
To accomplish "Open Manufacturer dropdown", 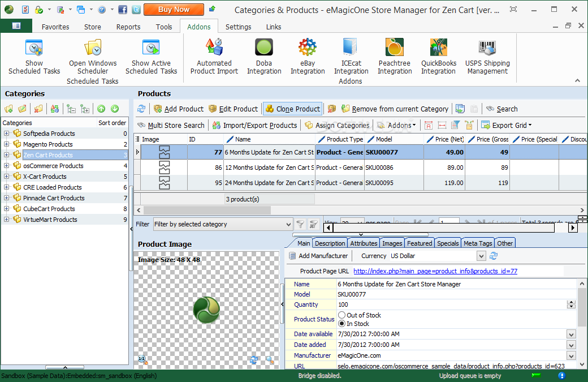I will pos(571,356).
